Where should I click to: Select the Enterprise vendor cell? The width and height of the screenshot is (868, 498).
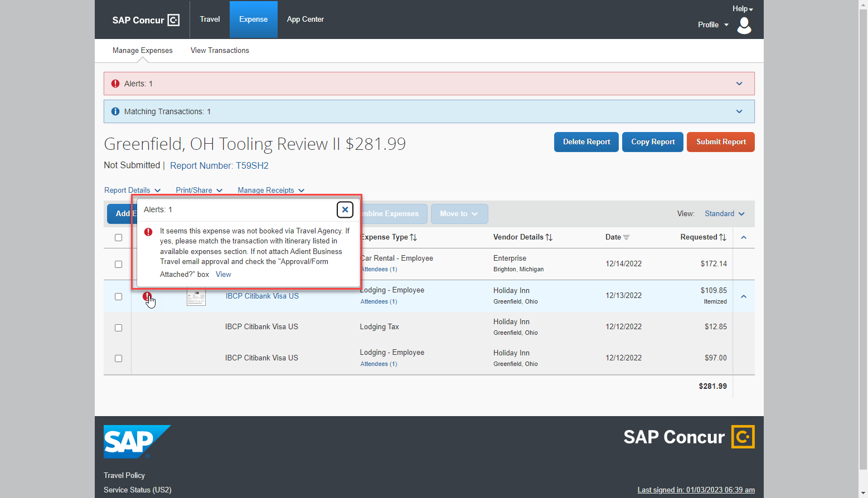510,258
